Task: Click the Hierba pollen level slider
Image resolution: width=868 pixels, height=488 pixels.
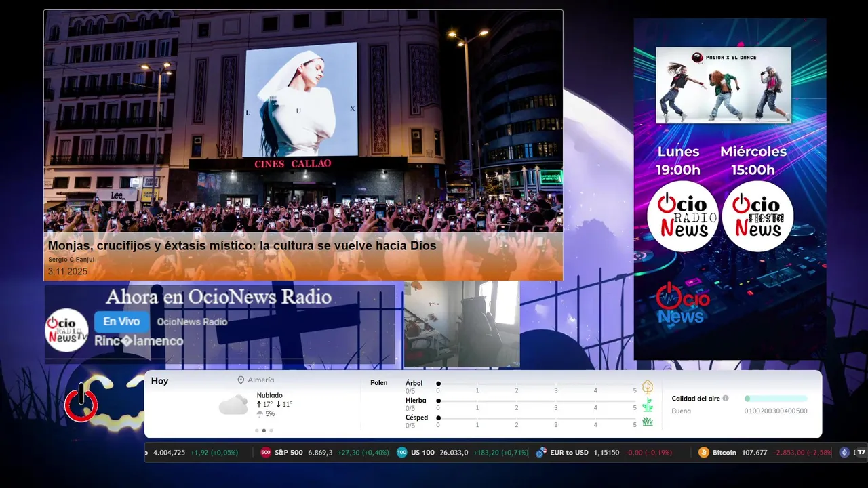Action: coord(536,401)
